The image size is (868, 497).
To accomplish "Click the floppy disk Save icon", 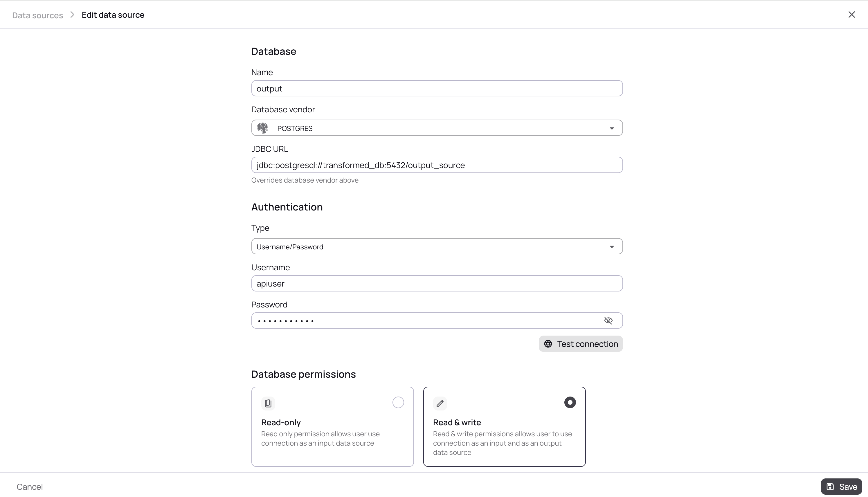I will [830, 487].
